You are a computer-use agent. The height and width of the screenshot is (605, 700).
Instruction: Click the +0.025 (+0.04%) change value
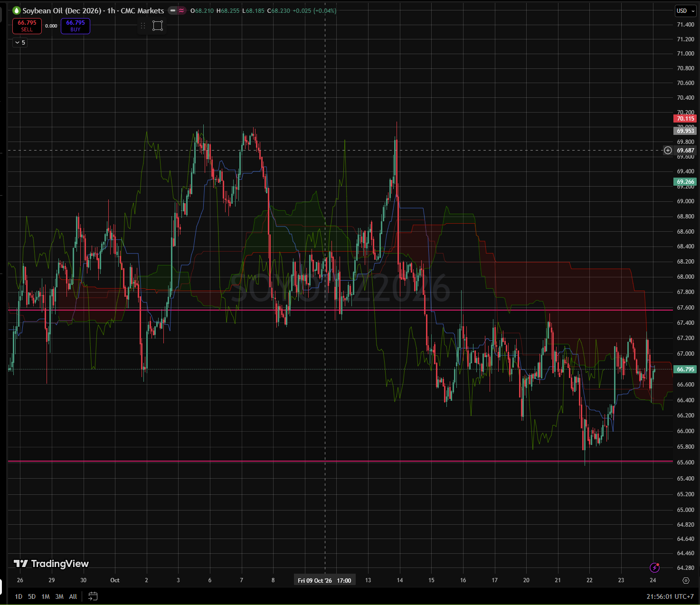click(314, 10)
